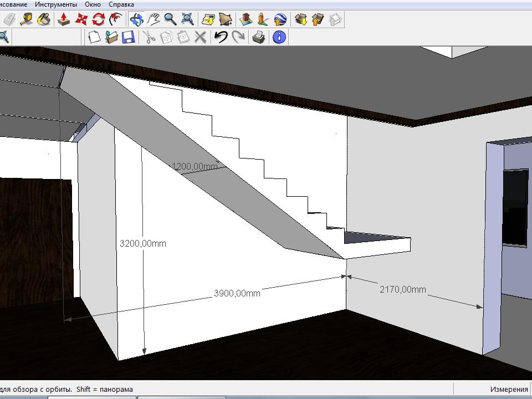
Task: Click the 3200,00mm dimension label
Action: coord(143,243)
